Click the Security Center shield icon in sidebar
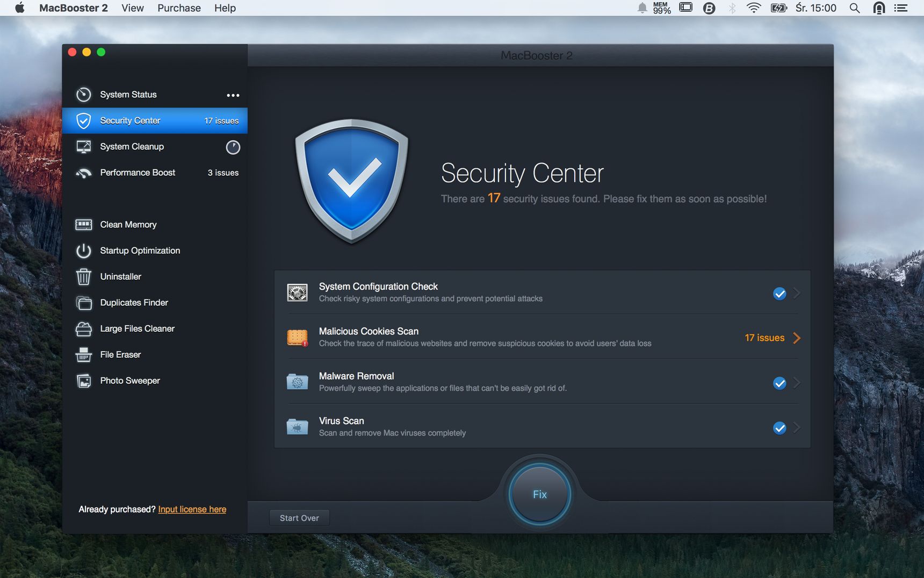 (x=83, y=120)
